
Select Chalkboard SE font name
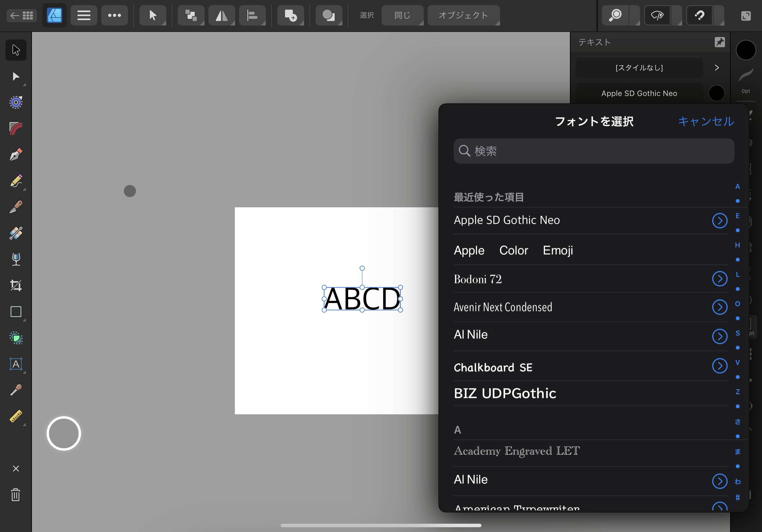pyautogui.click(x=493, y=367)
